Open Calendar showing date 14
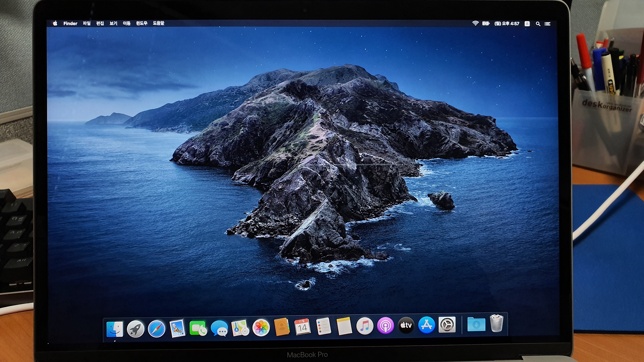Image resolution: width=644 pixels, height=362 pixels. pyautogui.click(x=303, y=327)
